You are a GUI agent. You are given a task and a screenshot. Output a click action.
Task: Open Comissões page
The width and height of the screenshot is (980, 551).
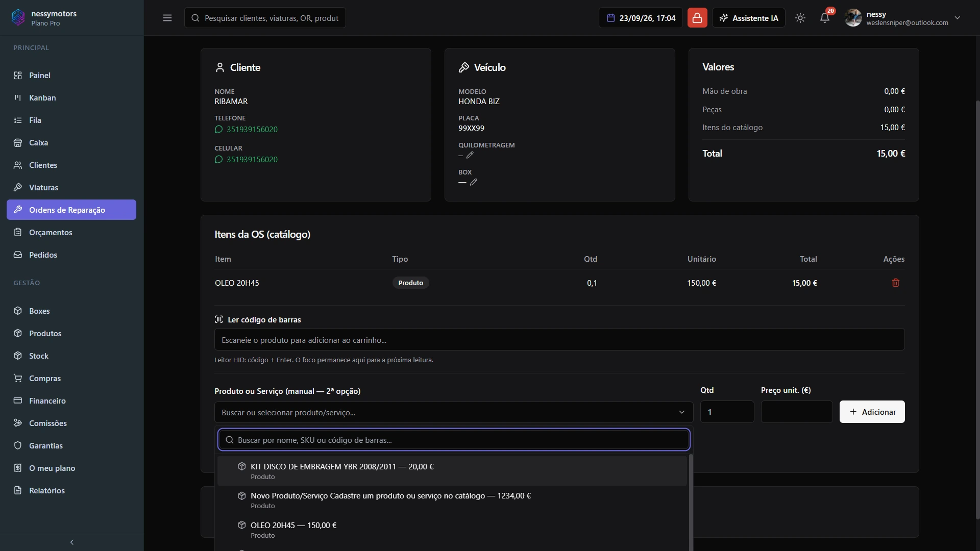tap(71, 423)
